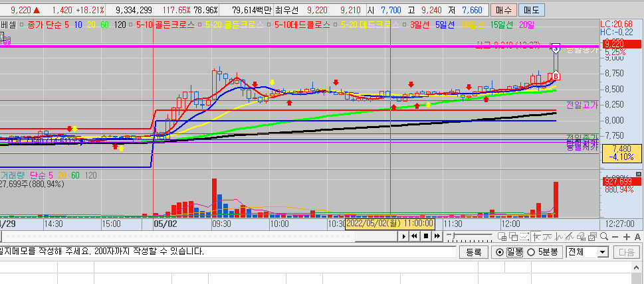Click the dotted-frame chart select icon

524,236
